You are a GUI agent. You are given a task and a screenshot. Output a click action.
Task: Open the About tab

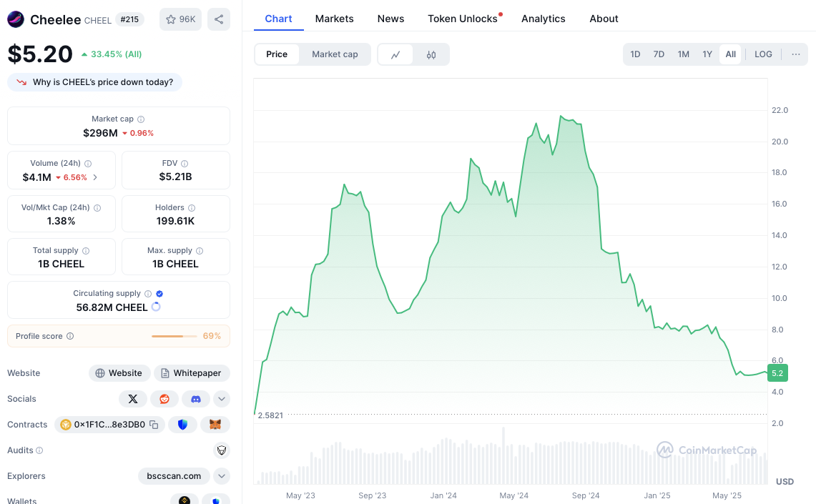click(x=604, y=19)
